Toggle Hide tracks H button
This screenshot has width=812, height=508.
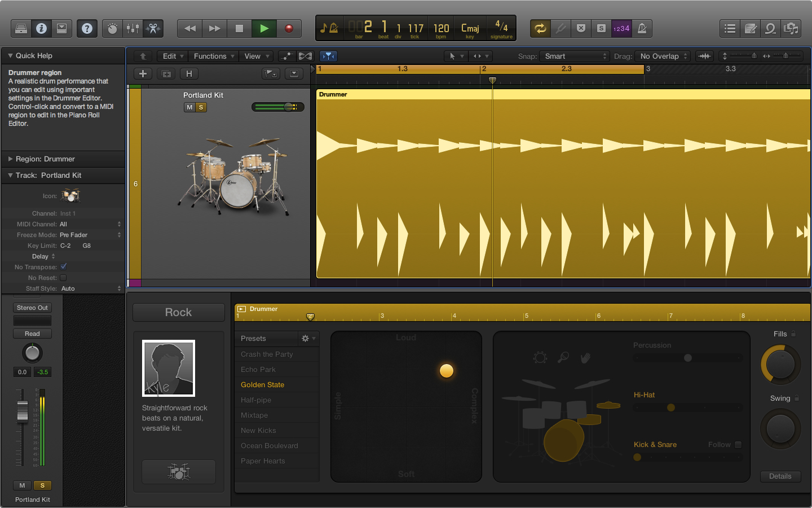tap(189, 74)
